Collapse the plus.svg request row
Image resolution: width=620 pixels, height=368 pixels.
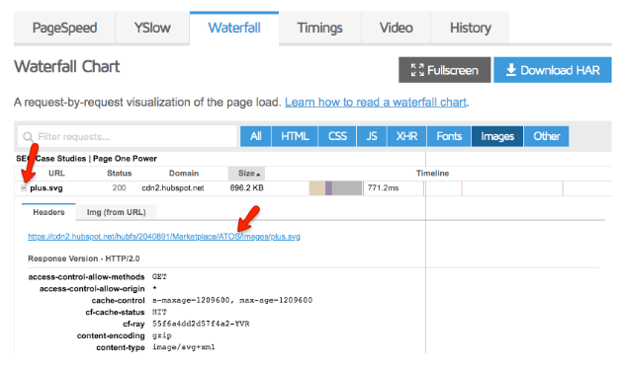24,188
